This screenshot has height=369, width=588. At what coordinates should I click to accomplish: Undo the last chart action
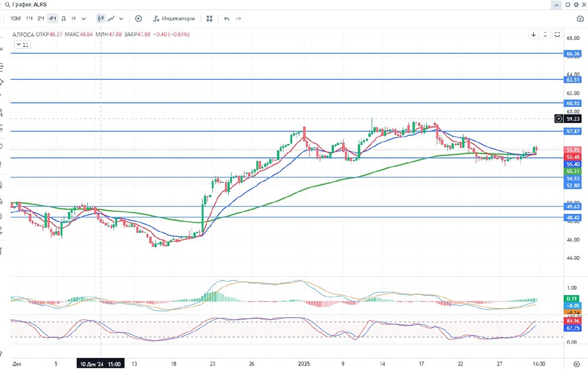point(226,18)
